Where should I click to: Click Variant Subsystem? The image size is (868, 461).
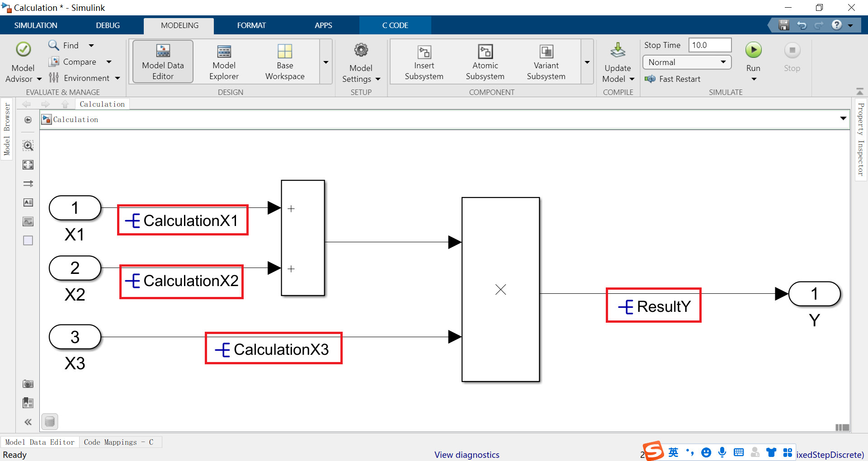click(x=546, y=62)
